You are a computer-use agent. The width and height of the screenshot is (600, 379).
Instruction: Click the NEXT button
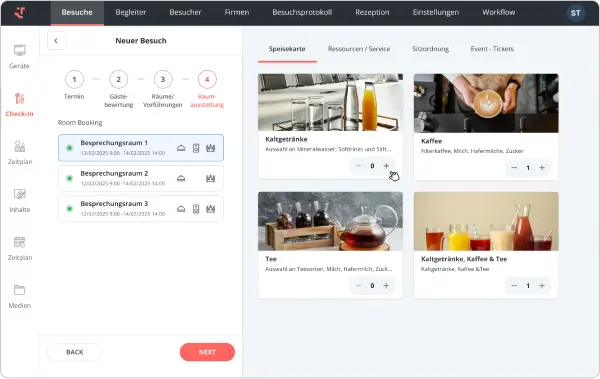[207, 352]
